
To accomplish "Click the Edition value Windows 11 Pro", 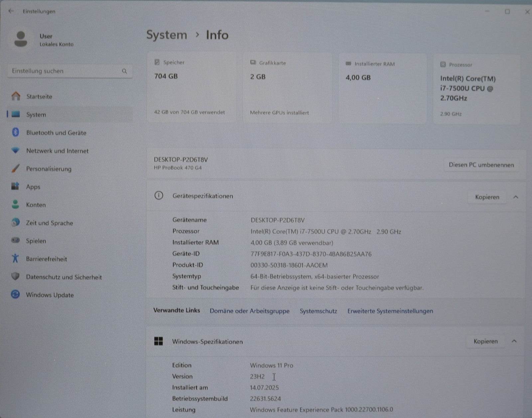I will point(272,365).
